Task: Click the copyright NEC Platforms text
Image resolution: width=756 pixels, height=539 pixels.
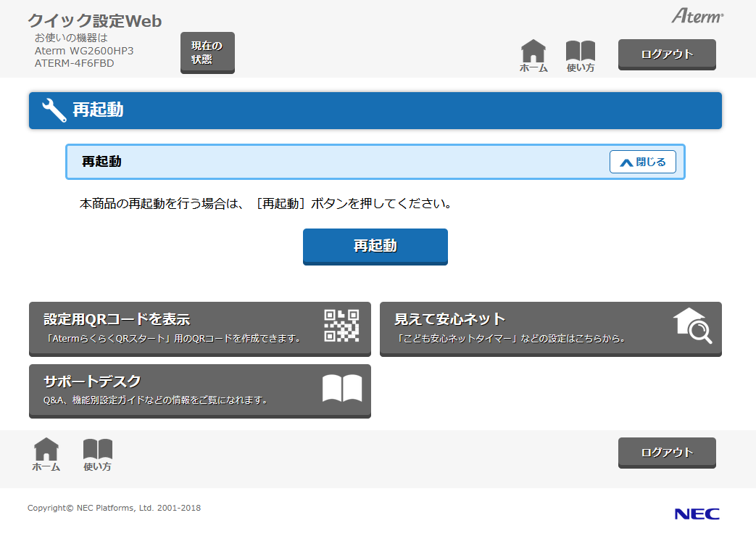Action: [x=114, y=508]
